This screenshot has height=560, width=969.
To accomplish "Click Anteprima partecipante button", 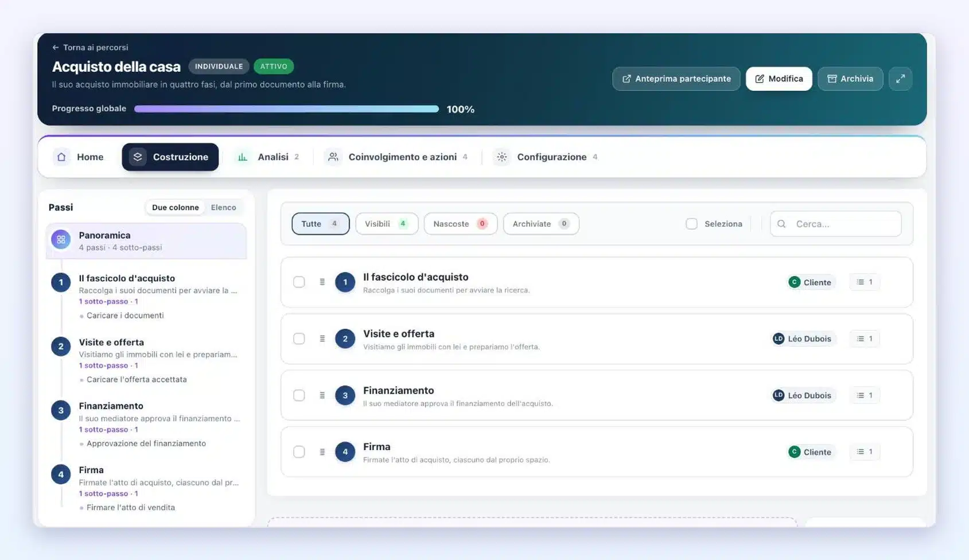I will click(676, 79).
